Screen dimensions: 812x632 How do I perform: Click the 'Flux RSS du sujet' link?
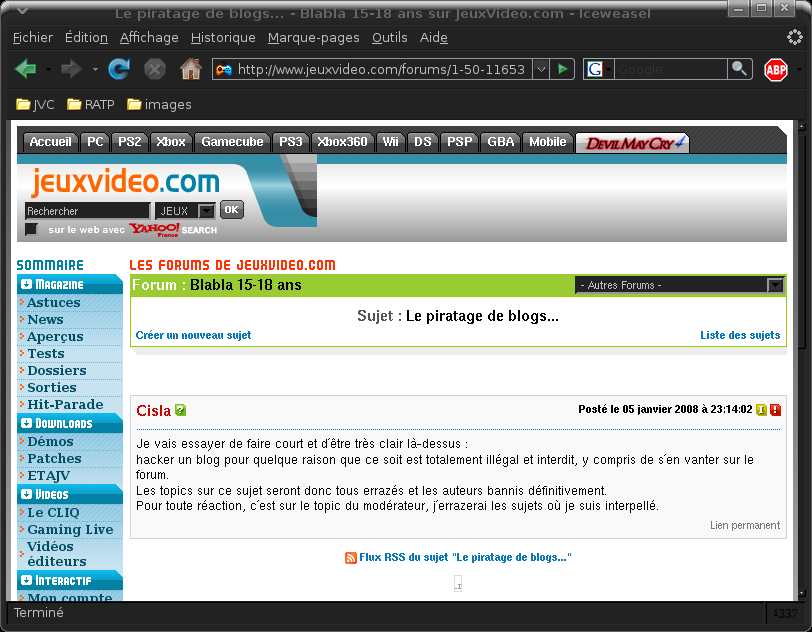(x=465, y=557)
